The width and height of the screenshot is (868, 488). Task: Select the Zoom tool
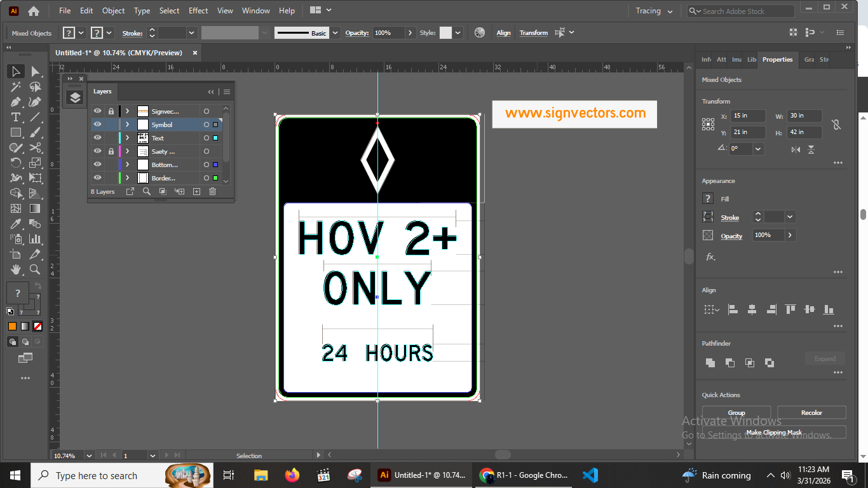[36, 269]
